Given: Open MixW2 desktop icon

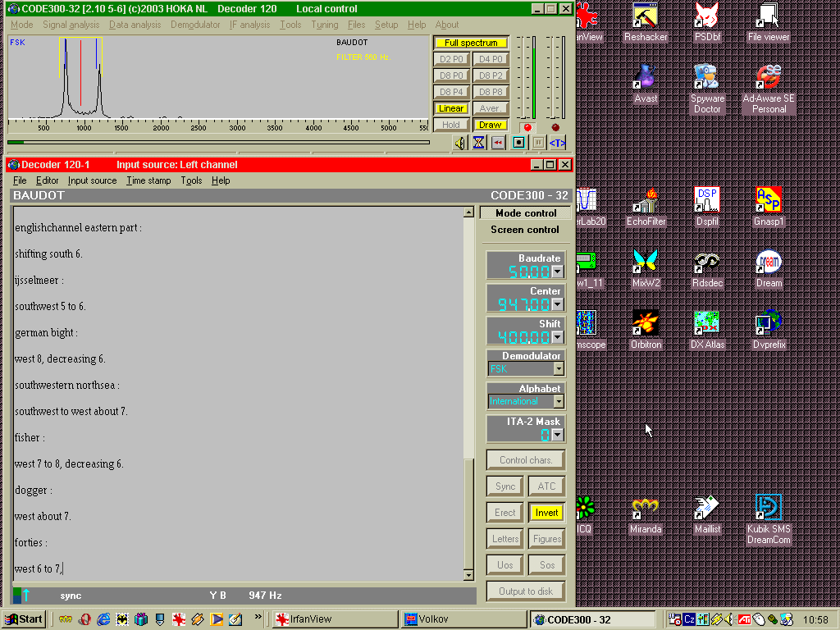Looking at the screenshot, I should click(x=646, y=268).
